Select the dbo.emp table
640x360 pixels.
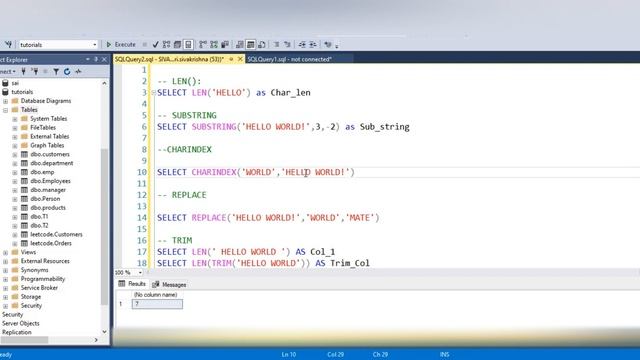(x=42, y=172)
